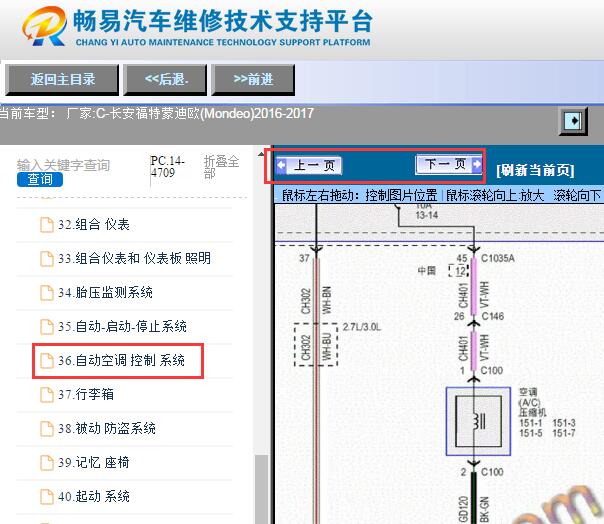The height and width of the screenshot is (524, 604).
Task: Click the 2.7L/3.0L label in diagram
Action: (x=361, y=327)
